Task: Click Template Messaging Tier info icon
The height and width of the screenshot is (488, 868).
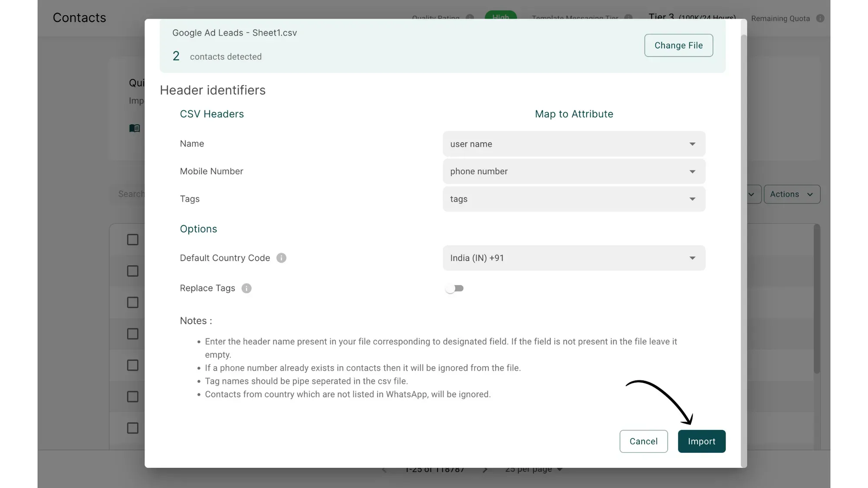Action: tap(628, 17)
